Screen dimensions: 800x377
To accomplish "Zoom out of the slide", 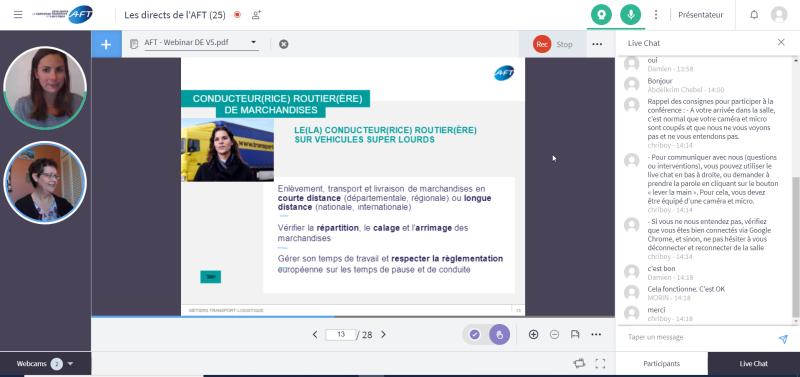I will [x=555, y=335].
